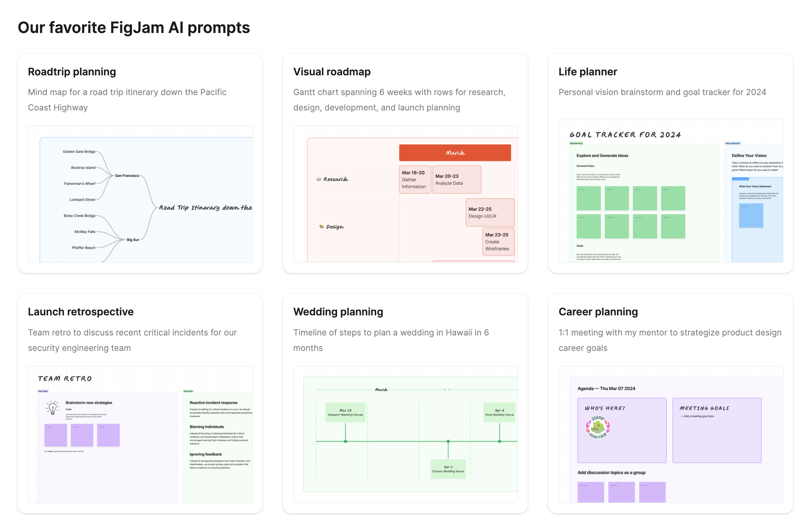Viewport: 812px width, 531px height.
Task: Select the Life planner card heading
Action: coord(588,72)
